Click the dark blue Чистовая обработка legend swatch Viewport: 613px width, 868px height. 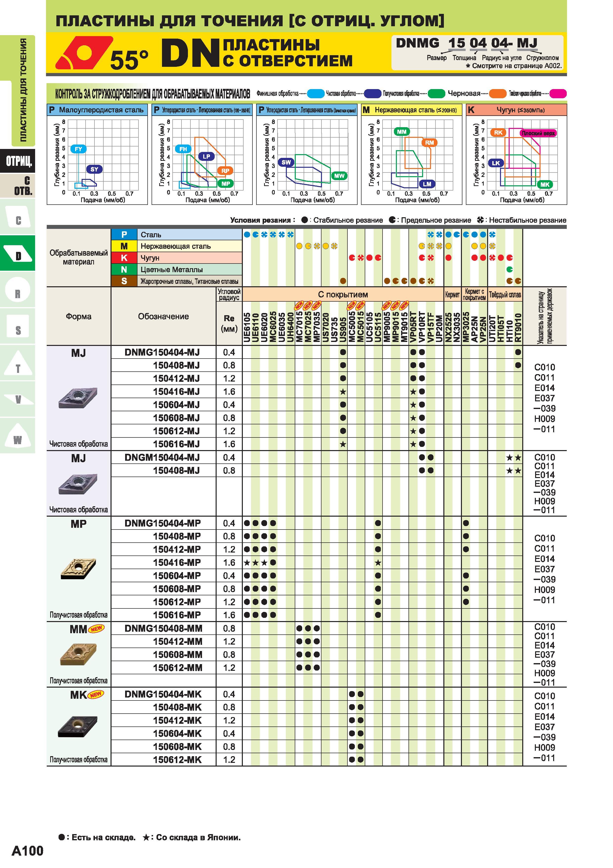pyautogui.click(x=372, y=93)
